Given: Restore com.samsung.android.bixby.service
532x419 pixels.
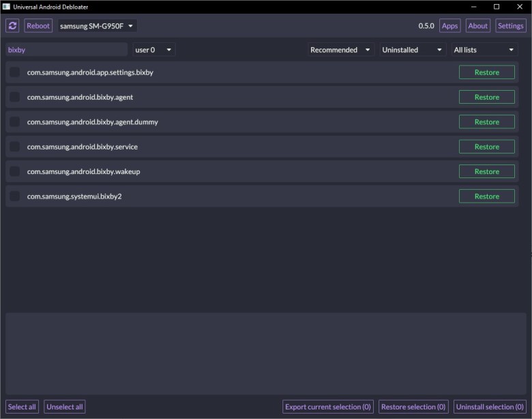Looking at the screenshot, I should [x=487, y=147].
